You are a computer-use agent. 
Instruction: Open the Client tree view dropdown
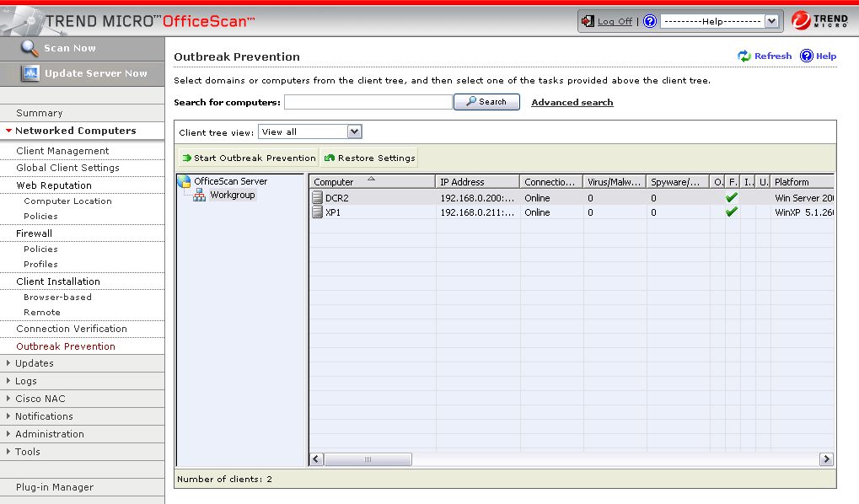coord(354,131)
